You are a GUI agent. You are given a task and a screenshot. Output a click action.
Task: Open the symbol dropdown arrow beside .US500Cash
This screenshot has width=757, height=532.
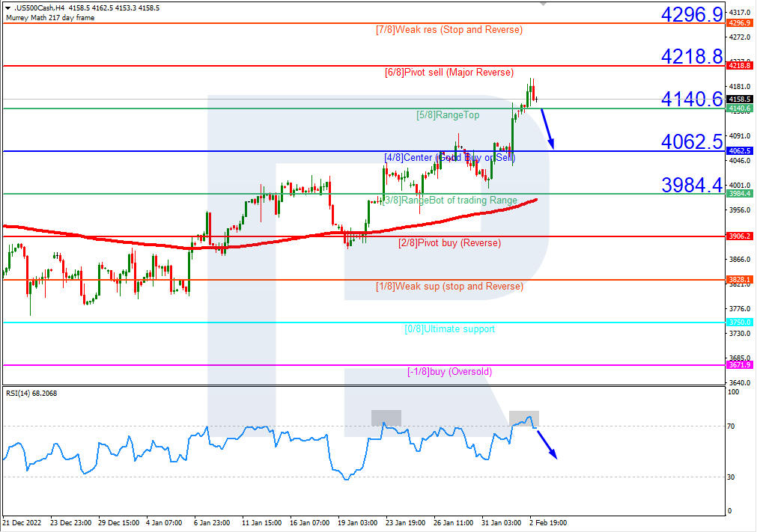click(x=7, y=7)
